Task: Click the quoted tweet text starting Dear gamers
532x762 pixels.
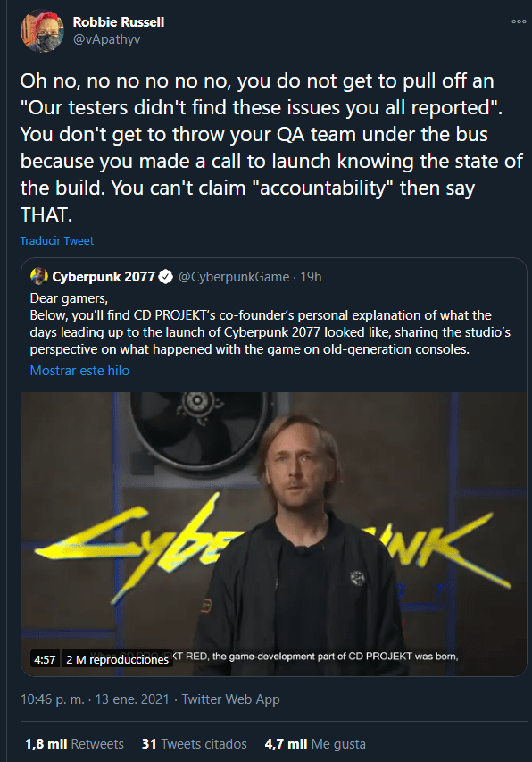Action: (270, 323)
